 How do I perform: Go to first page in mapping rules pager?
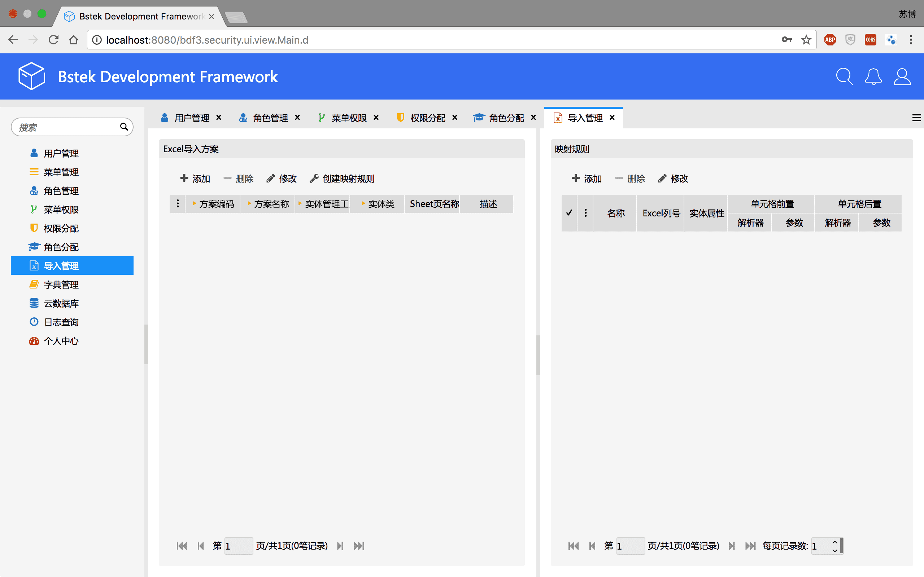point(573,546)
